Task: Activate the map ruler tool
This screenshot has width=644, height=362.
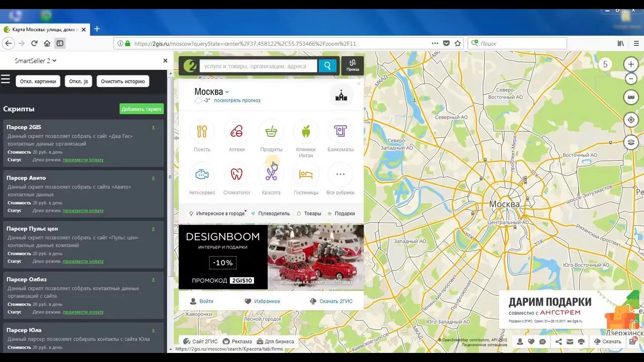Action: (631, 97)
